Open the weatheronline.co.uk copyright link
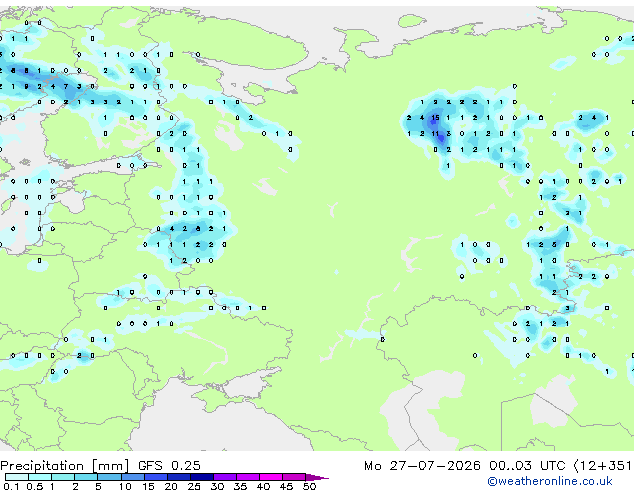634x490 pixels. pyautogui.click(x=550, y=481)
